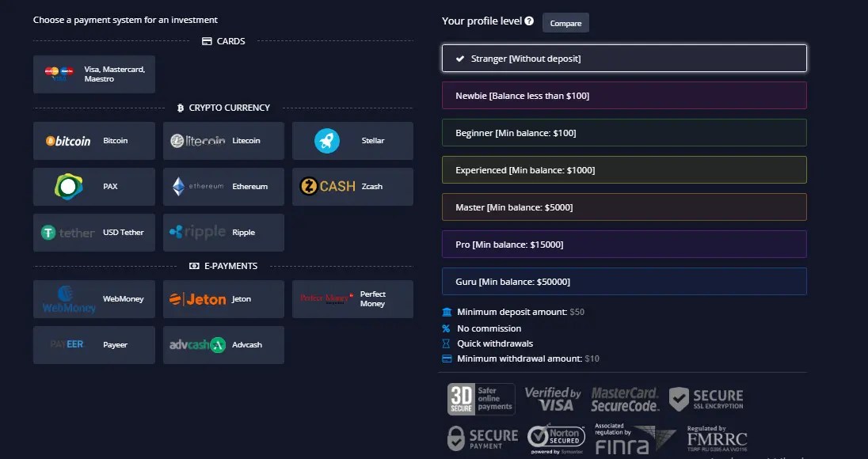Collapse the E-PAYMENTS section
The width and height of the screenshot is (868, 459).
[x=223, y=265]
